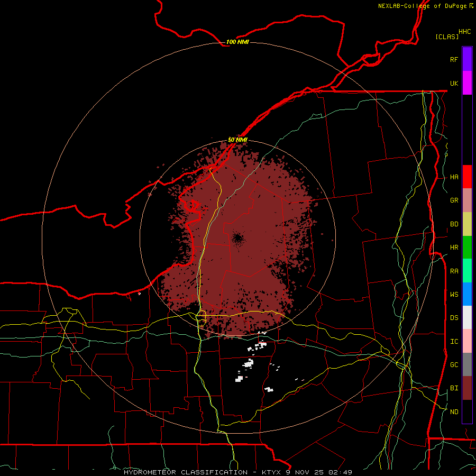Click the HHC product code label
Image resolution: width=476 pixels, height=476 pixels.
point(464,32)
